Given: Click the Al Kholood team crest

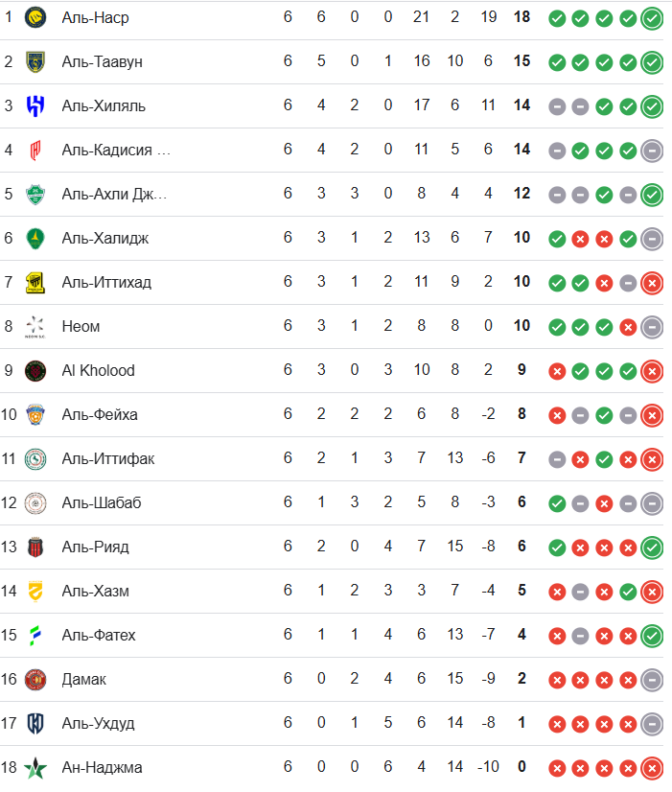Looking at the screenshot, I should (x=35, y=370).
